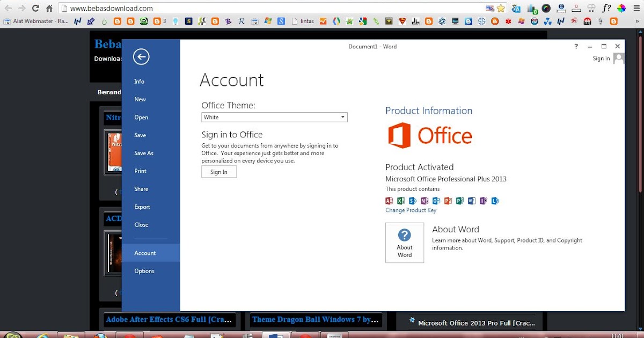Click the Help question mark in Word title bar
Screen dimensions: 644x338
pyautogui.click(x=576, y=46)
